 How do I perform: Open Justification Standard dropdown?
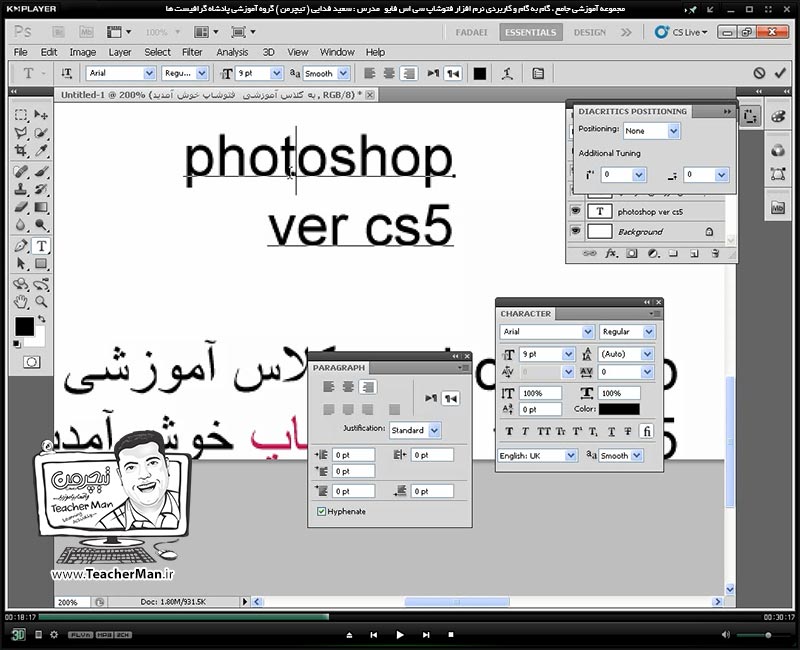coord(434,430)
